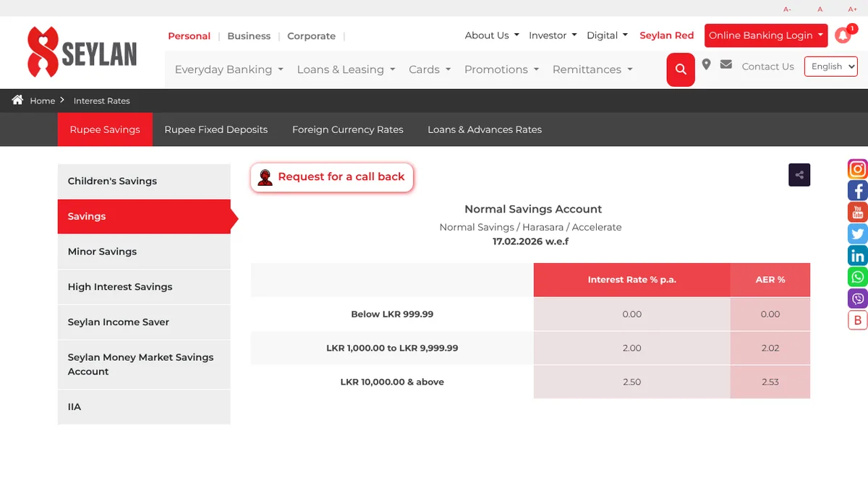The height and width of the screenshot is (488, 868).
Task: Open the Instagram social icon
Action: click(x=858, y=168)
